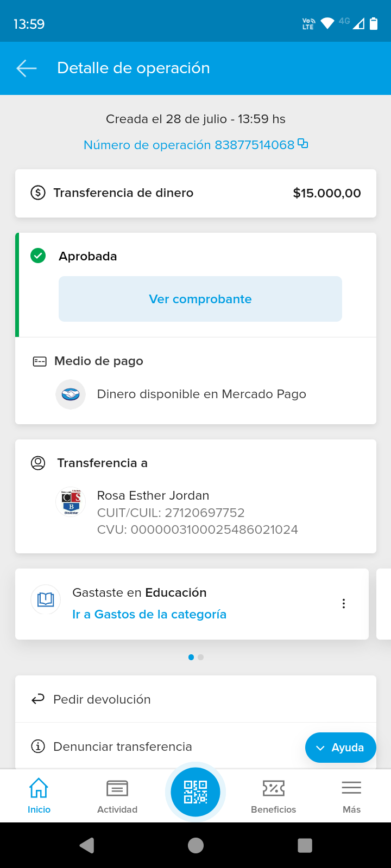391x868 pixels.
Task: Open the Inicio home tab
Action: 39,795
